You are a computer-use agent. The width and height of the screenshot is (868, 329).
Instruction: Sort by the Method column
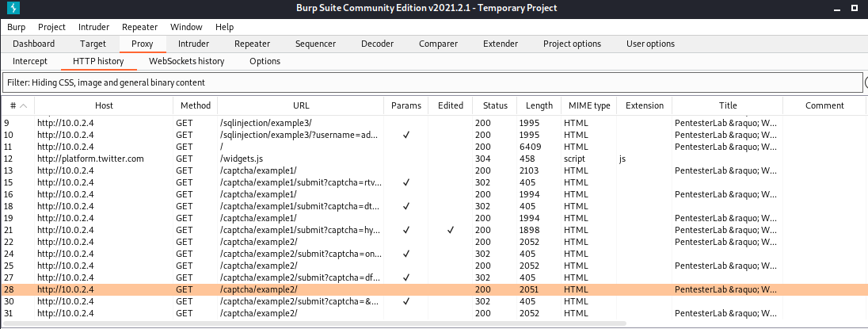(x=195, y=105)
